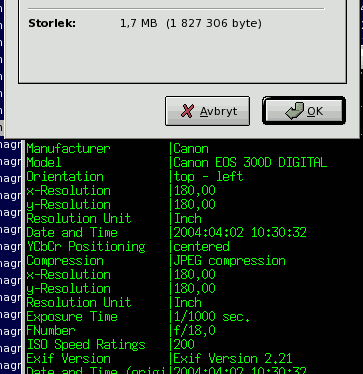
Task: Click the OK button
Action: (304, 111)
